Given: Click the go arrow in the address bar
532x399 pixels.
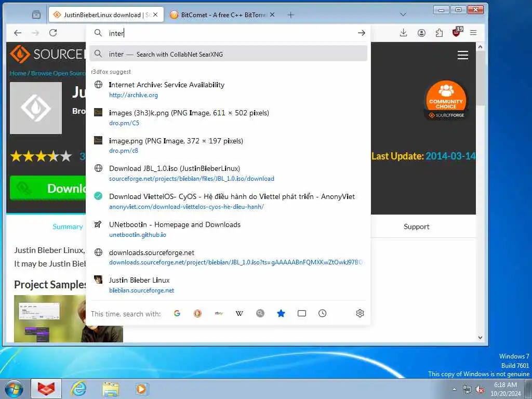Looking at the screenshot, I should click(362, 33).
